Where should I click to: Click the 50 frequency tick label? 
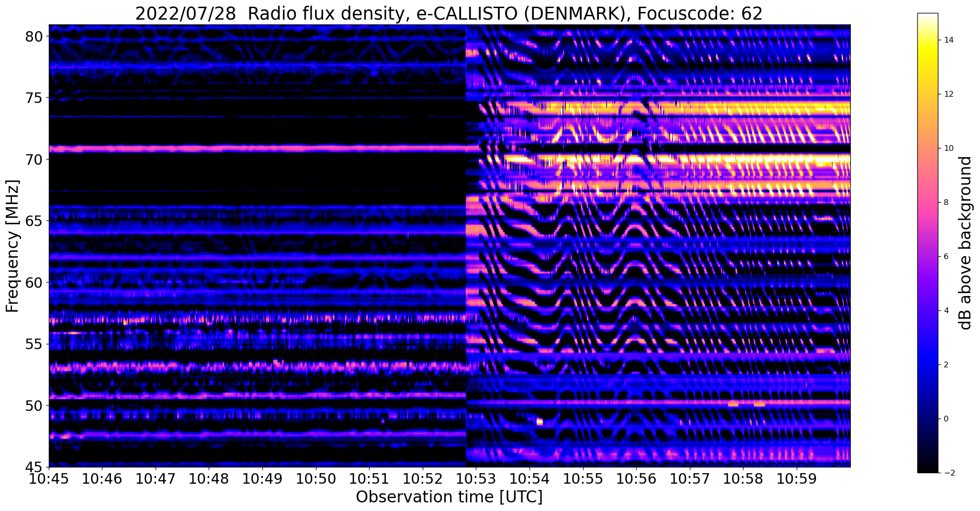(x=34, y=406)
